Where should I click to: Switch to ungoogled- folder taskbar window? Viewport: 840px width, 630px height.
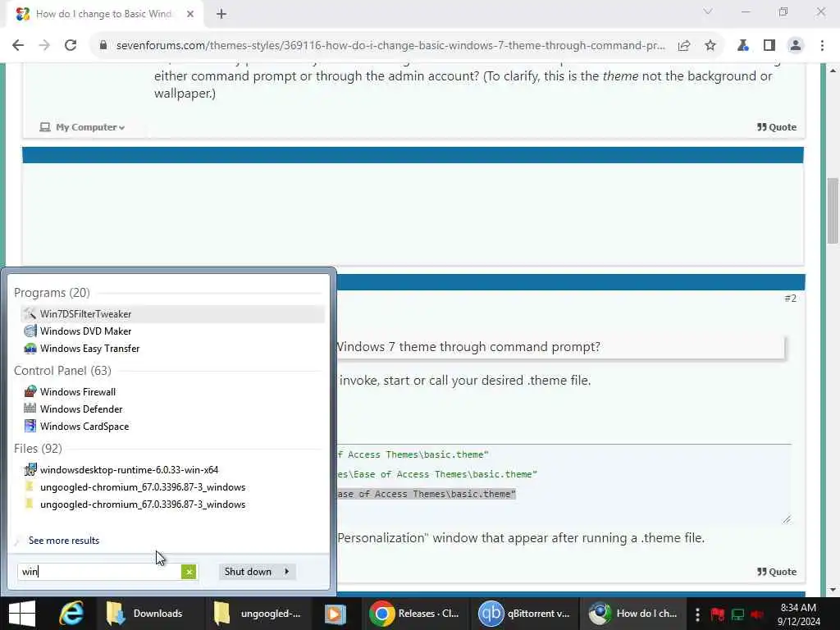(x=258, y=614)
